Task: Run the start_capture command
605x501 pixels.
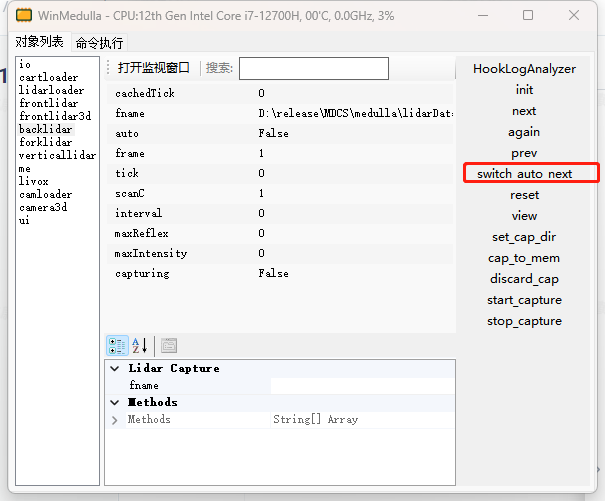Action: click(x=524, y=300)
